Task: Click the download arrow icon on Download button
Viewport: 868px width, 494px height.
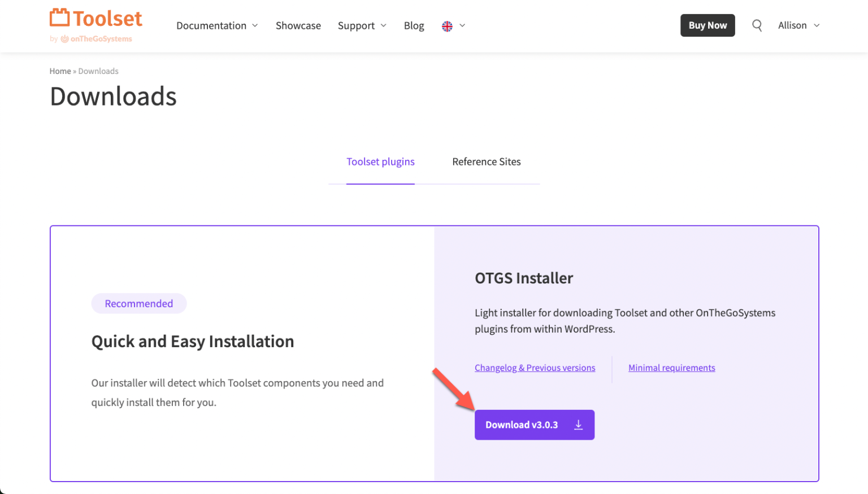Action: (578, 425)
